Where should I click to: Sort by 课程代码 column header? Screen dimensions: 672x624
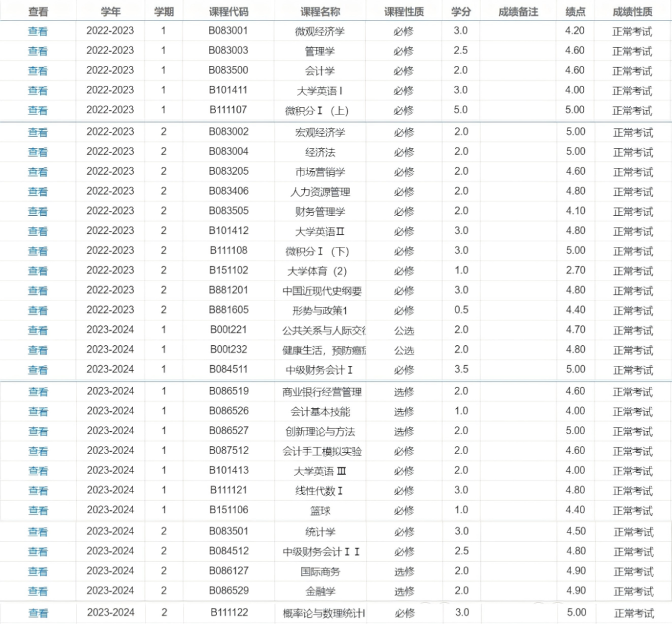228,12
